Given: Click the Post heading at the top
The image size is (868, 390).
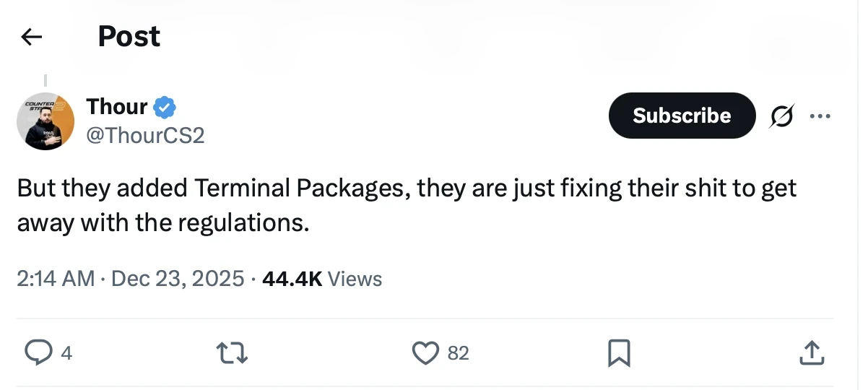Looking at the screenshot, I should (129, 37).
